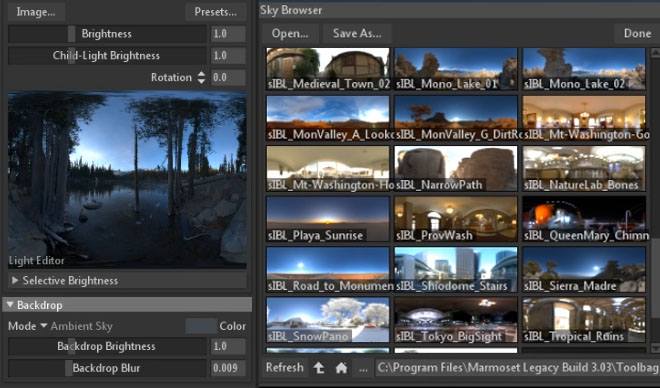Click the Backdrop Brightness value field
660x388 pixels.
point(228,346)
